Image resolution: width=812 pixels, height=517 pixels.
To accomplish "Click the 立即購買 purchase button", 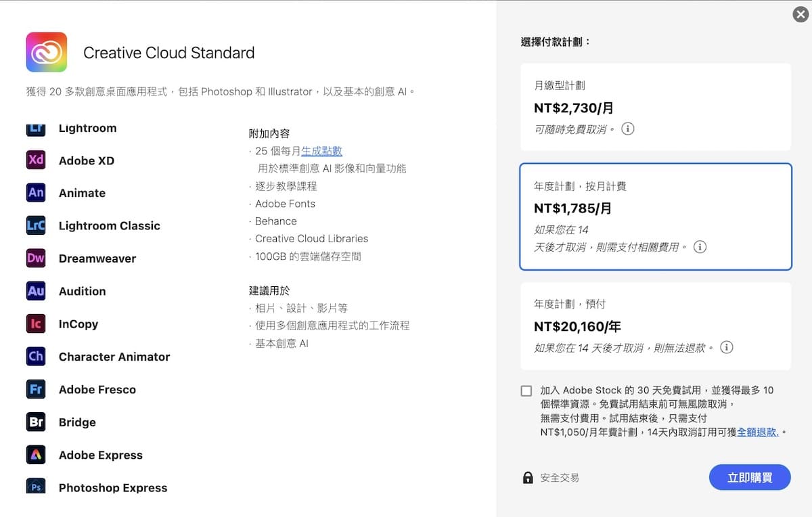I will (x=750, y=477).
